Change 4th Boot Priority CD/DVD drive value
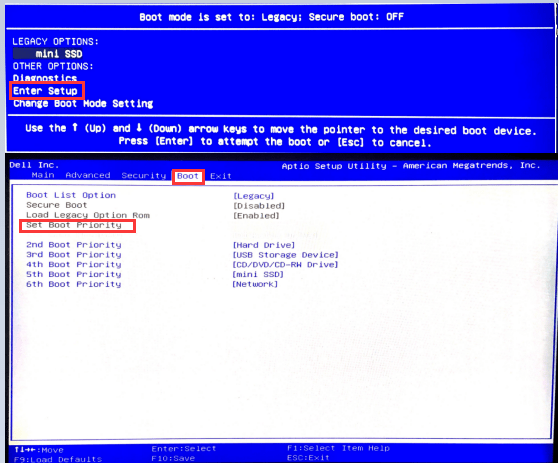Screen dimensions: 559x463 285,265
